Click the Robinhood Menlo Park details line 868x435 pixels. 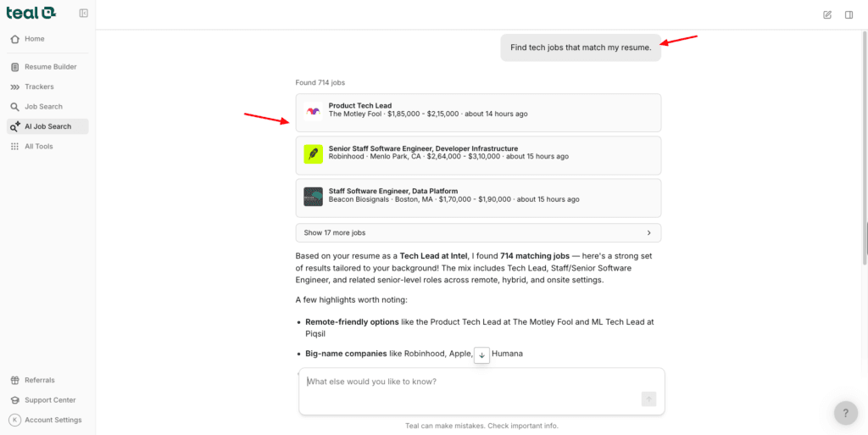point(448,157)
